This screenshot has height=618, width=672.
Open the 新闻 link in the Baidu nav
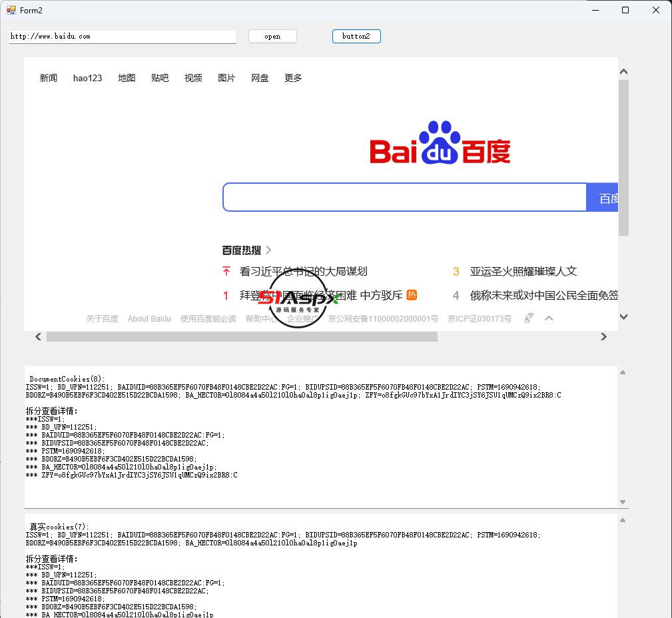point(49,78)
